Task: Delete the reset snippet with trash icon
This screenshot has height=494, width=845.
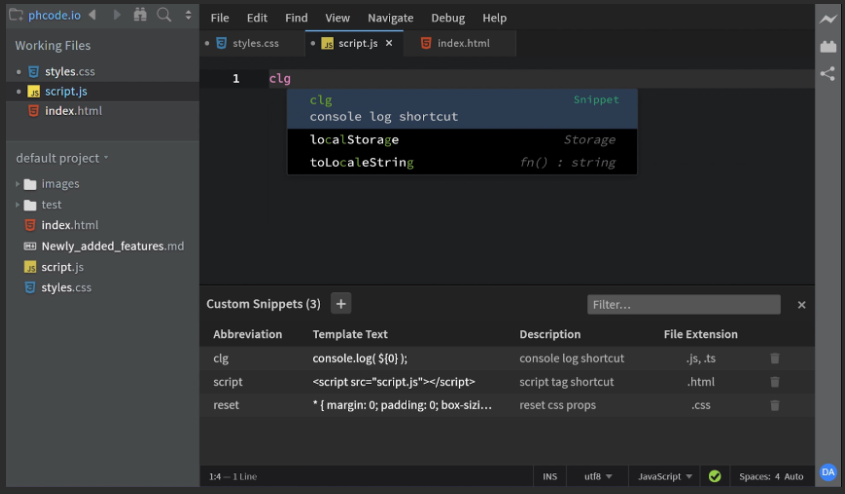Action: (774, 405)
